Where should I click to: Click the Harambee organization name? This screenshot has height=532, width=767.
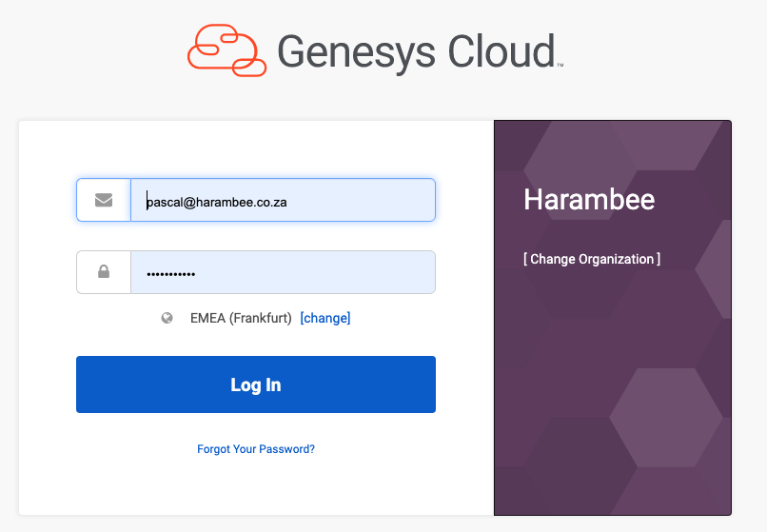[x=589, y=200]
